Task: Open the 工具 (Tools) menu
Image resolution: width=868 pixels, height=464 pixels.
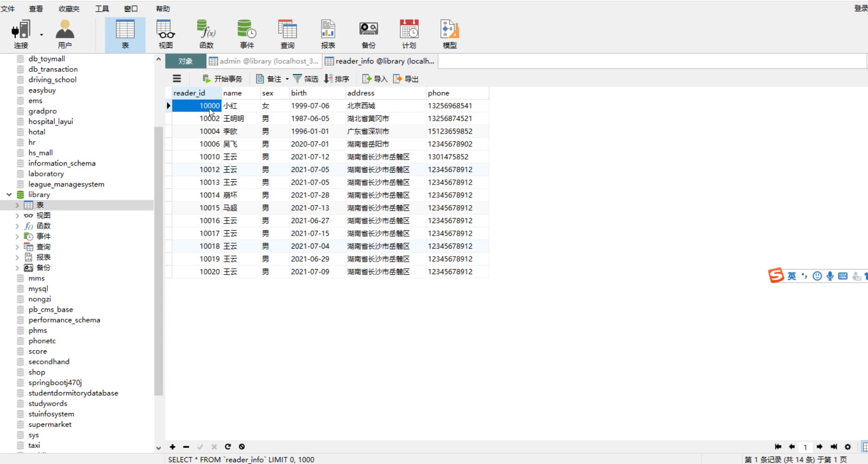Action: pyautogui.click(x=102, y=8)
